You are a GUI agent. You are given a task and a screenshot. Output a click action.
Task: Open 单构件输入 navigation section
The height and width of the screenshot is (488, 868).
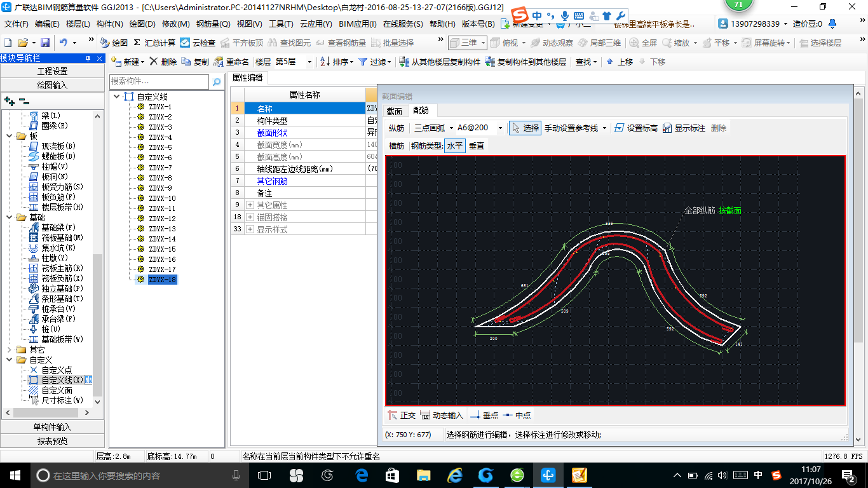53,427
